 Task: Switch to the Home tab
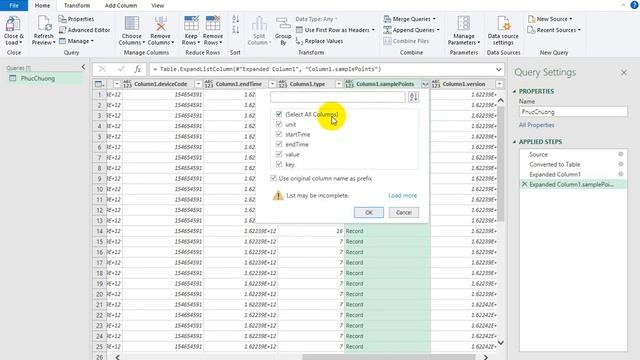[42, 6]
